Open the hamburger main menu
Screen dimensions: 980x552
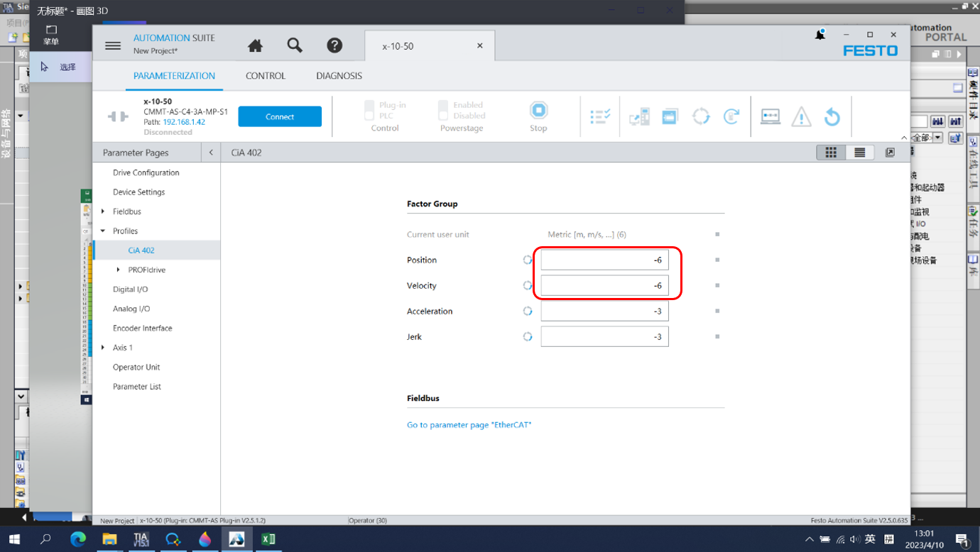(x=113, y=45)
